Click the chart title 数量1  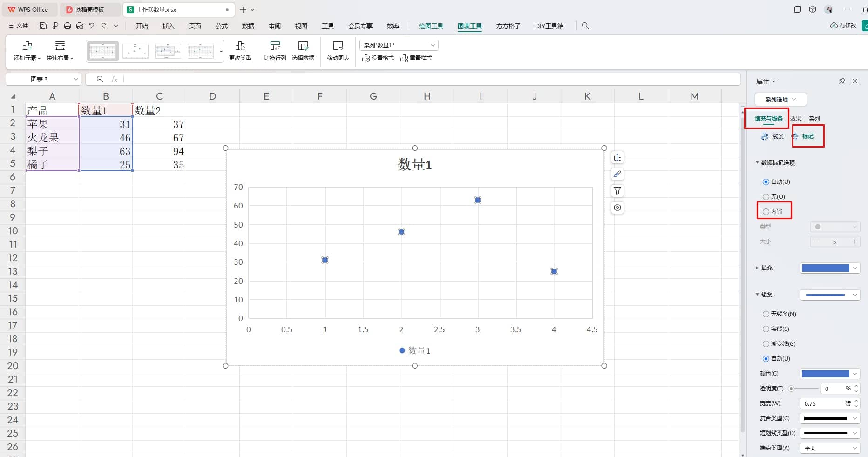coord(415,165)
